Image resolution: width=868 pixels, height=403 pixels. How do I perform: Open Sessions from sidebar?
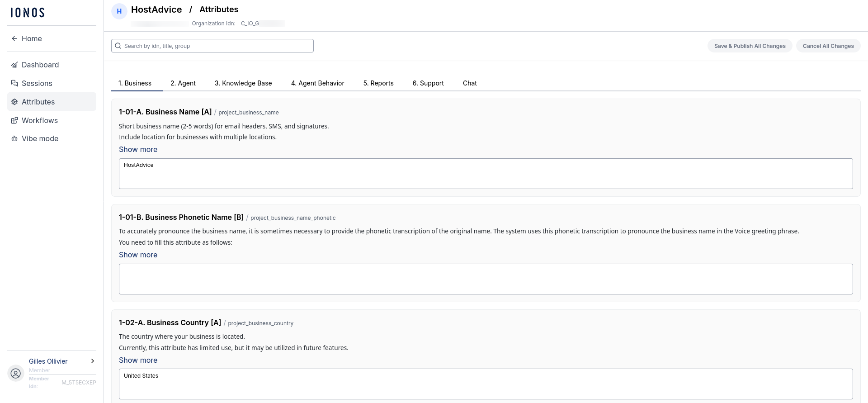[x=52, y=83]
